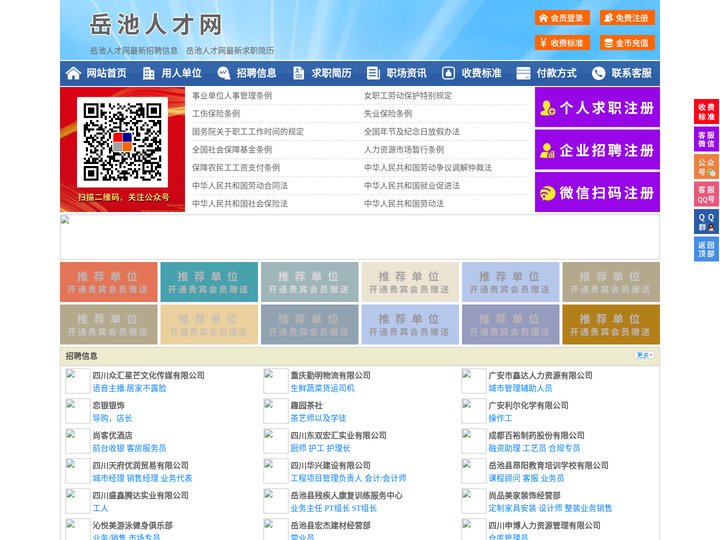The height and width of the screenshot is (540, 720).
Task: Open company 岳池县昂阳教育培训学校有限公司
Action: click(548, 465)
